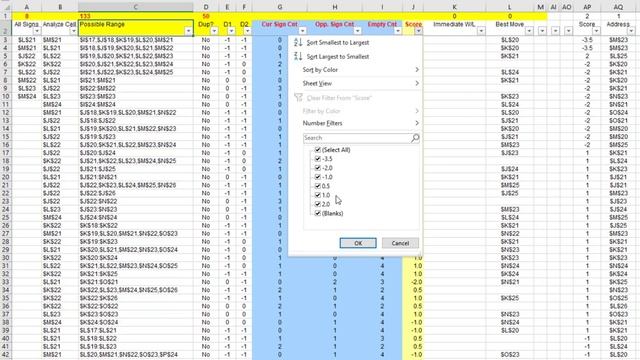Click the $M$24 cell in row 10 column A
Screen dimensions: 640x360
click(x=27, y=96)
